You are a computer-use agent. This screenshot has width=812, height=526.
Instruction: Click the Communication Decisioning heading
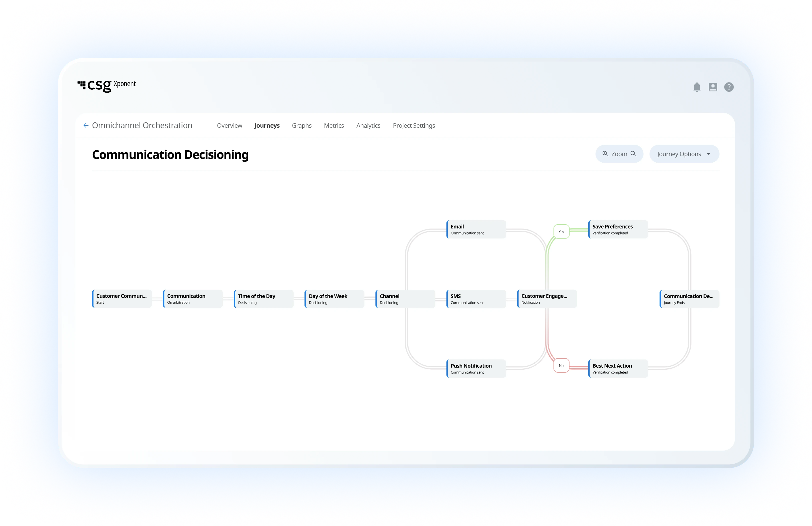coord(170,155)
